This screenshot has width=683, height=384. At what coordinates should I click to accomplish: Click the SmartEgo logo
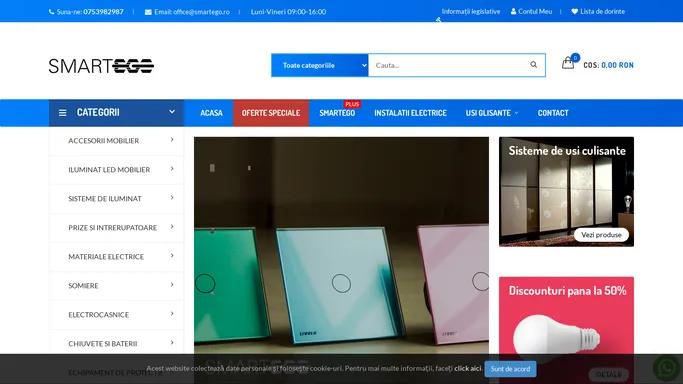pos(101,66)
